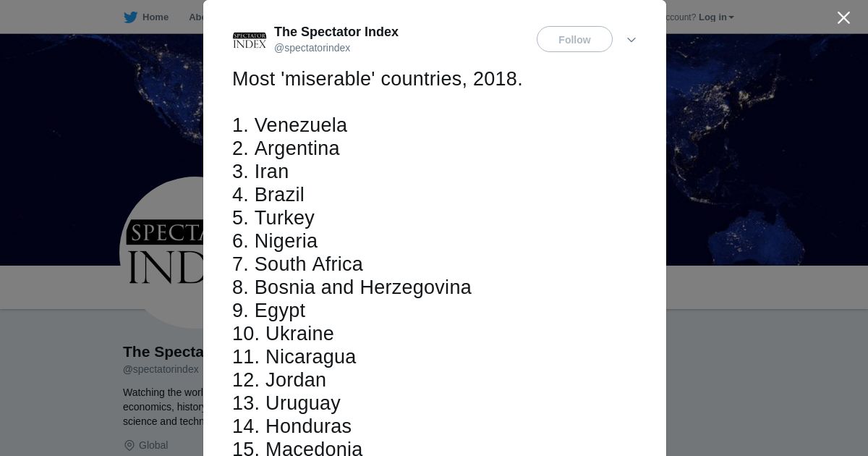
Task: Close the tweet popup with the X
Action: coord(843,18)
